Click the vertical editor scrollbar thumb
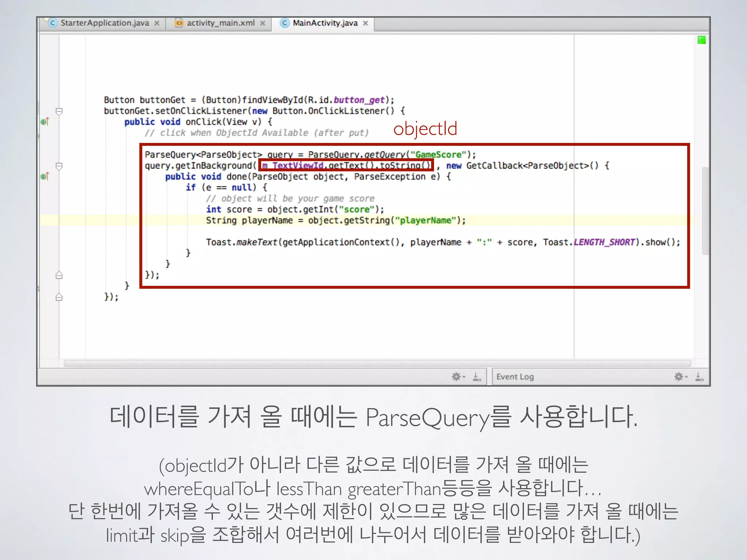The image size is (747, 560). [705, 210]
